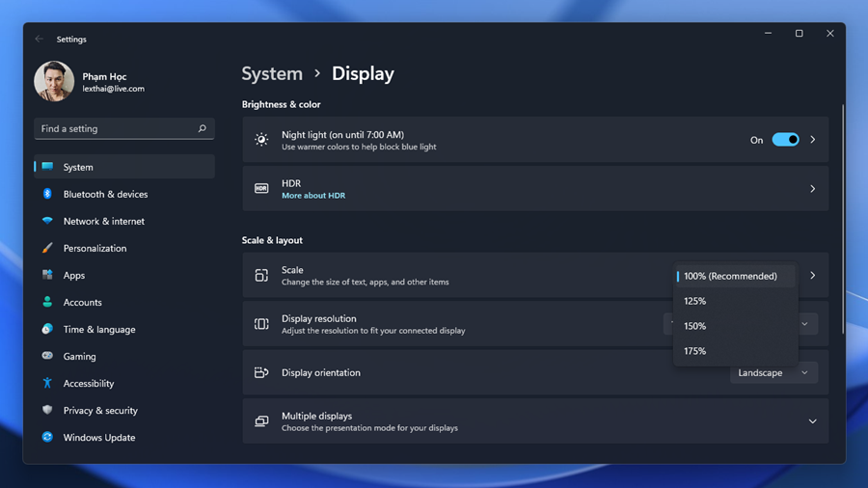Click the Apps icon in sidebar

47,275
